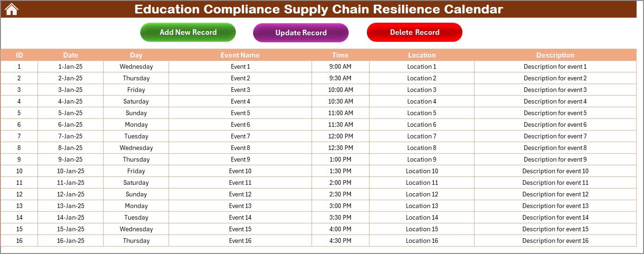Select the Description column header
Image resolution: width=644 pixels, height=254 pixels.
point(555,55)
